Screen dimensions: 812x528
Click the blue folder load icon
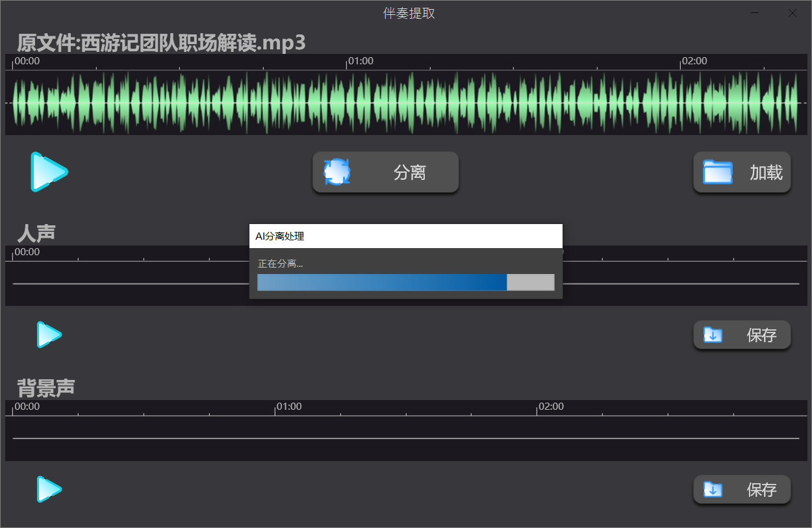(717, 172)
